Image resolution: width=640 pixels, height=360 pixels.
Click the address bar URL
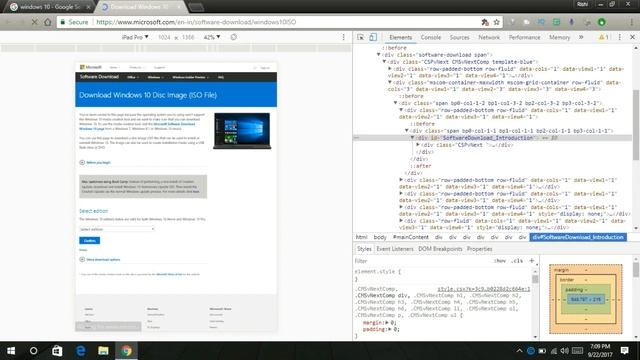(x=196, y=22)
